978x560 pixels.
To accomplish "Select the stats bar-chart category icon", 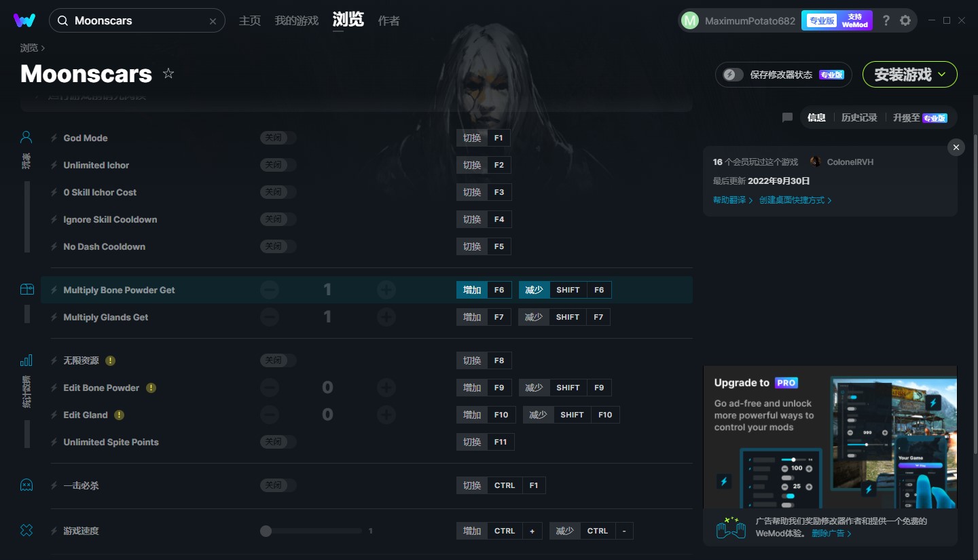I will [x=26, y=360].
